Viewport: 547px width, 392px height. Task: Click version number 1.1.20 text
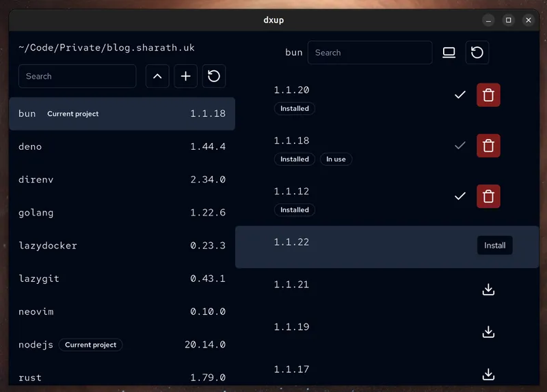point(292,90)
